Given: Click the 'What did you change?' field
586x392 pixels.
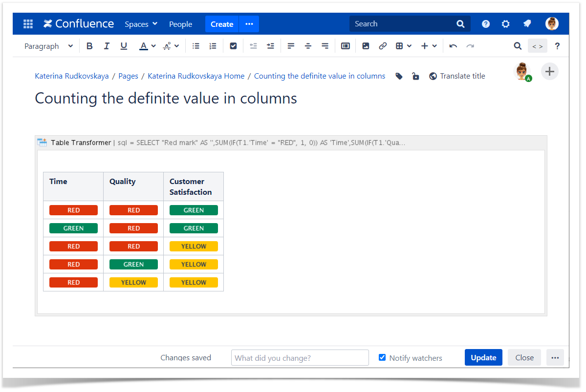Looking at the screenshot, I should 300,358.
